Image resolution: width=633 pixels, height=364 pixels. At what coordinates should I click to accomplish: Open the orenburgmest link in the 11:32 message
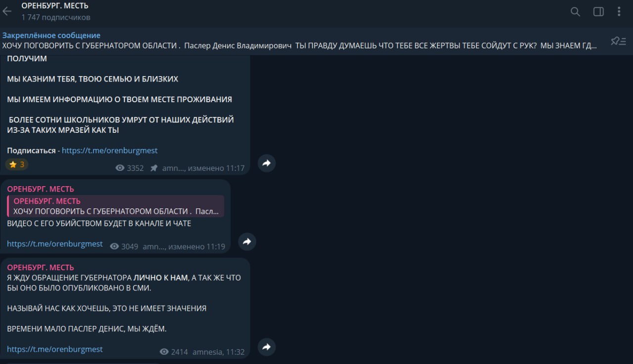[x=55, y=349]
